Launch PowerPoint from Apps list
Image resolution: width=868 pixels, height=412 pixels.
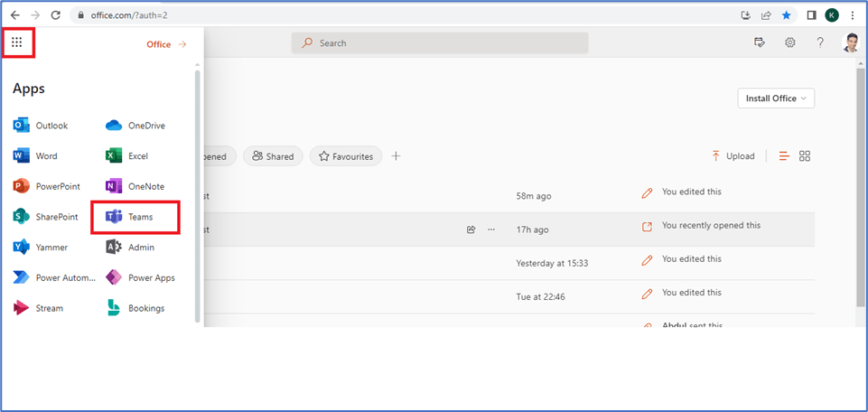click(46, 187)
